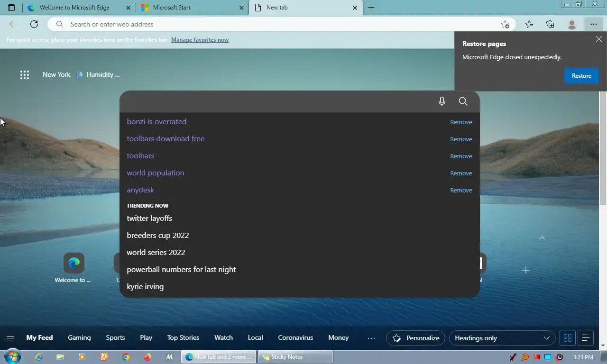Viewport: 607px width, 364px height.
Task: Select 'world population' suggestion
Action: (x=156, y=173)
